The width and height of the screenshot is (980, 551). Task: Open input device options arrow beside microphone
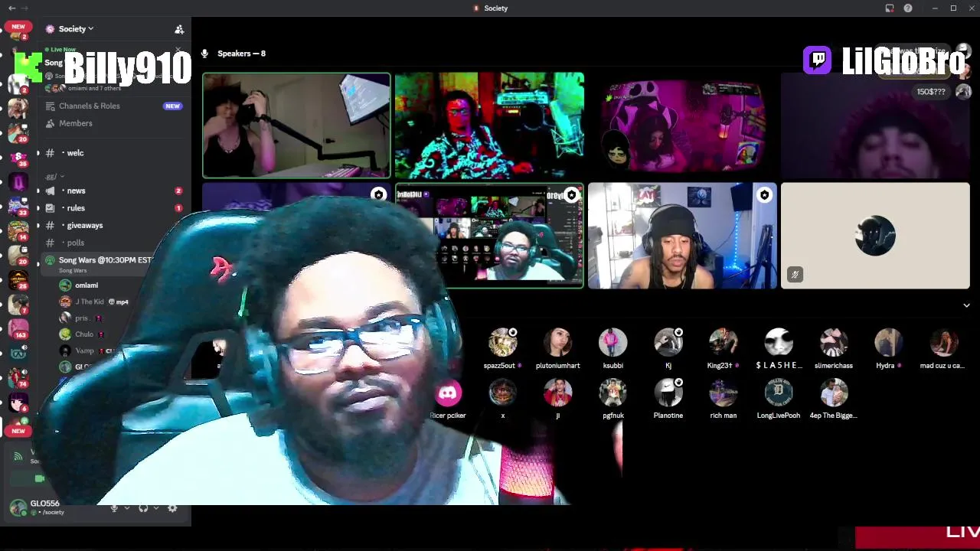[126, 508]
